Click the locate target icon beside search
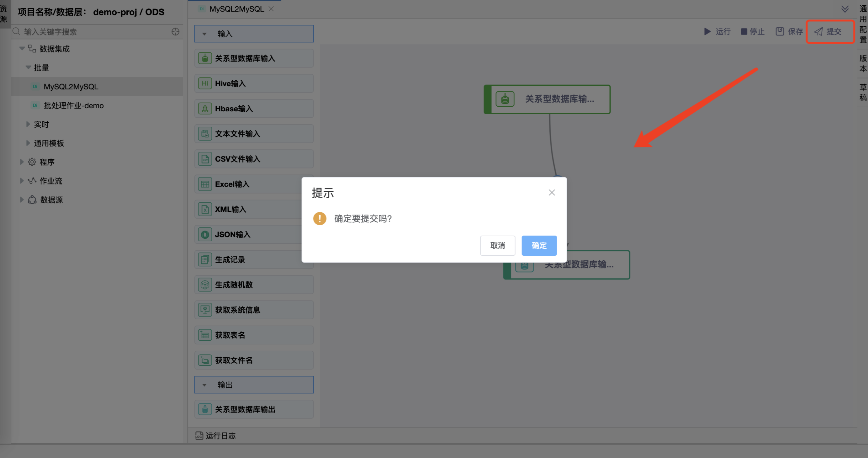 (175, 32)
